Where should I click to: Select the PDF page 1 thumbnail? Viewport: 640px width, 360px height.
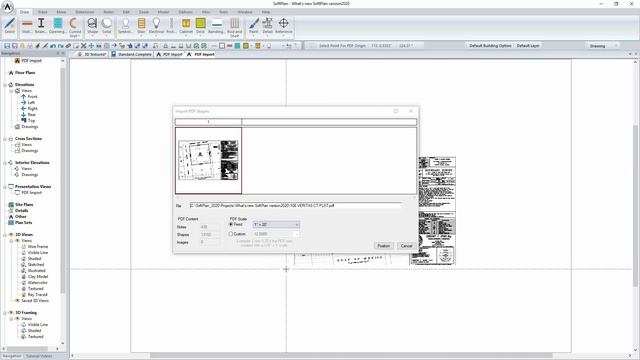coord(209,160)
